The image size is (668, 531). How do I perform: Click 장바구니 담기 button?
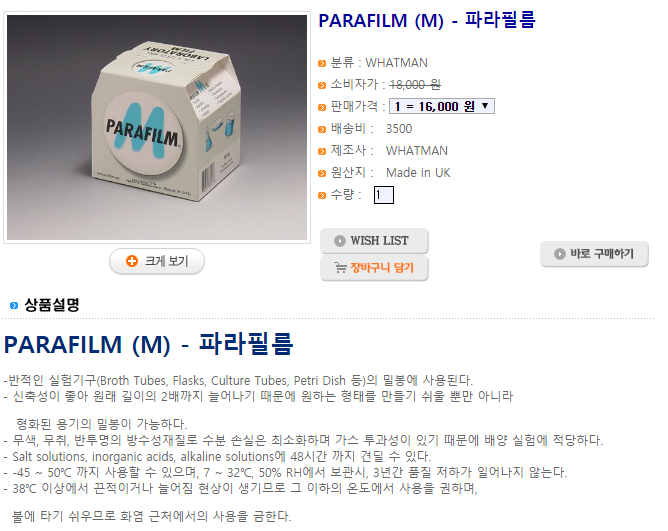[x=374, y=268]
